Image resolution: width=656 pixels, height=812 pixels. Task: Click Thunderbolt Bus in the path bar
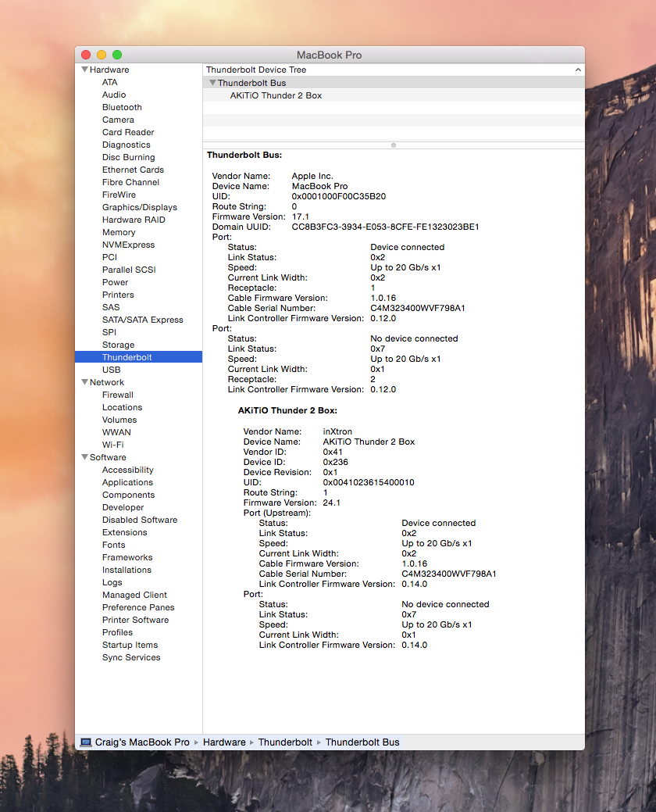pyautogui.click(x=362, y=742)
